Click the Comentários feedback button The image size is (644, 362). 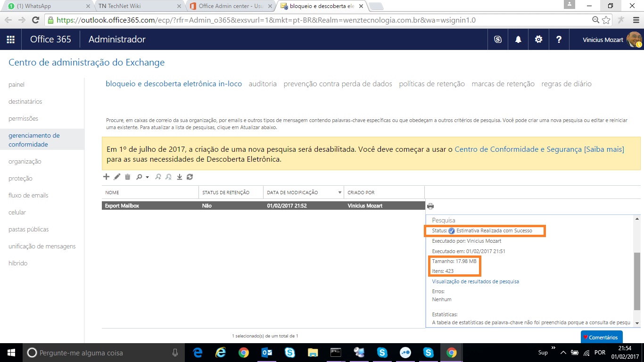click(602, 337)
